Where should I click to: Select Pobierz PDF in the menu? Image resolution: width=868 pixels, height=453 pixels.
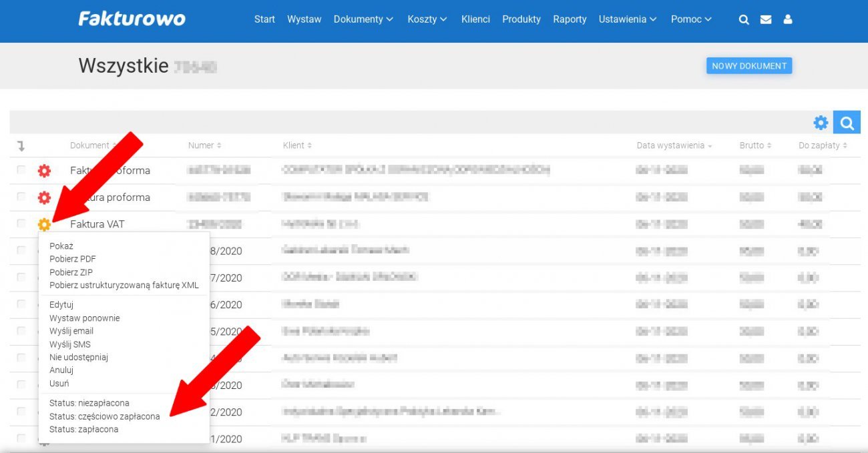tap(73, 259)
